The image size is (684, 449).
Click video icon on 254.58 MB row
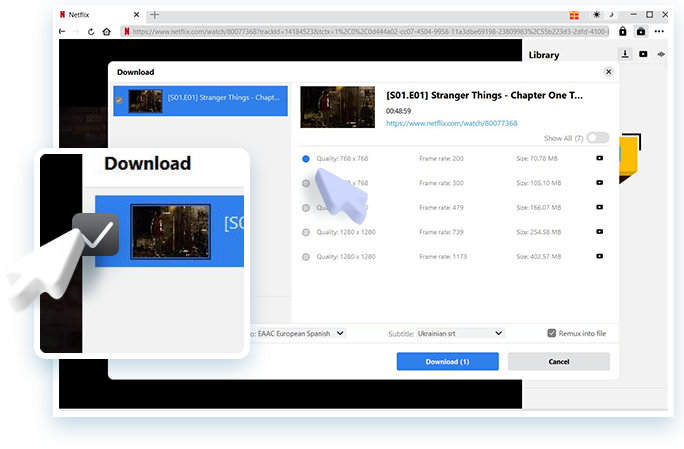click(x=599, y=231)
